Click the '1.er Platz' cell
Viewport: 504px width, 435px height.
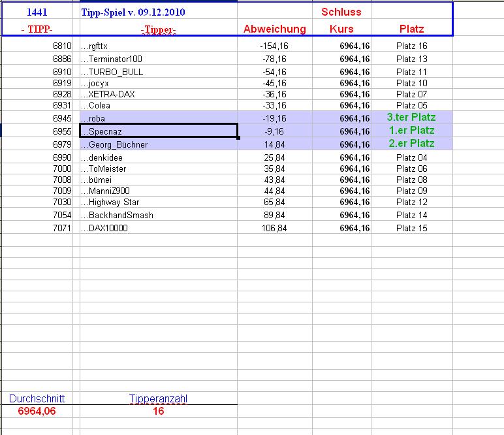pos(412,130)
